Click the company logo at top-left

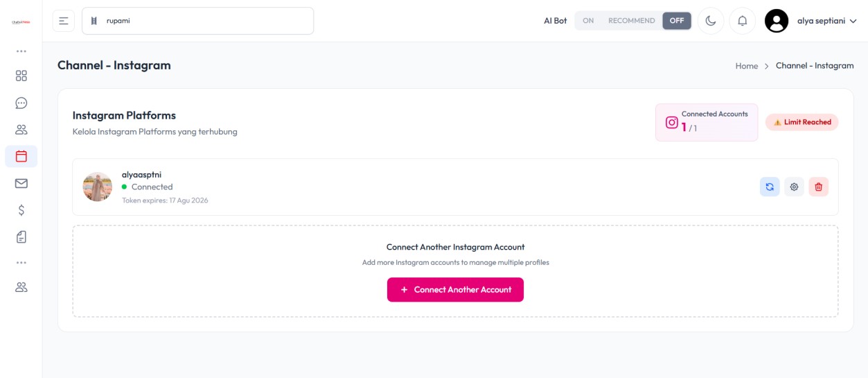(x=21, y=22)
